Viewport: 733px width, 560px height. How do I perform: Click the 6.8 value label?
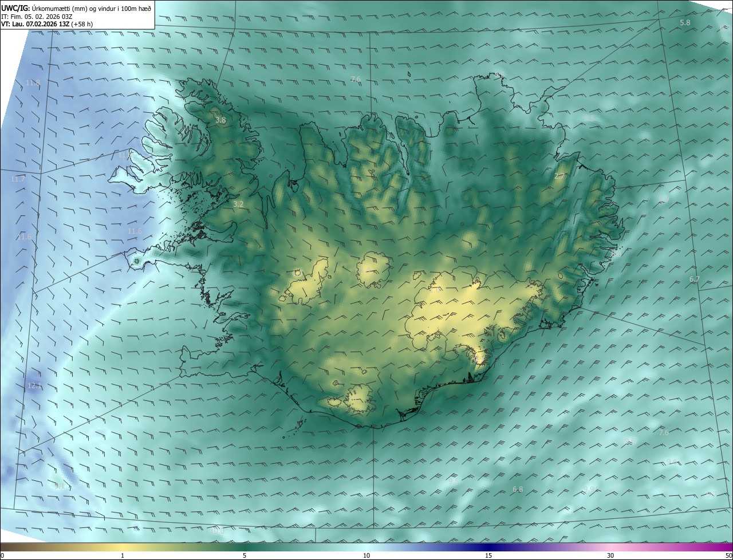pos(518,489)
